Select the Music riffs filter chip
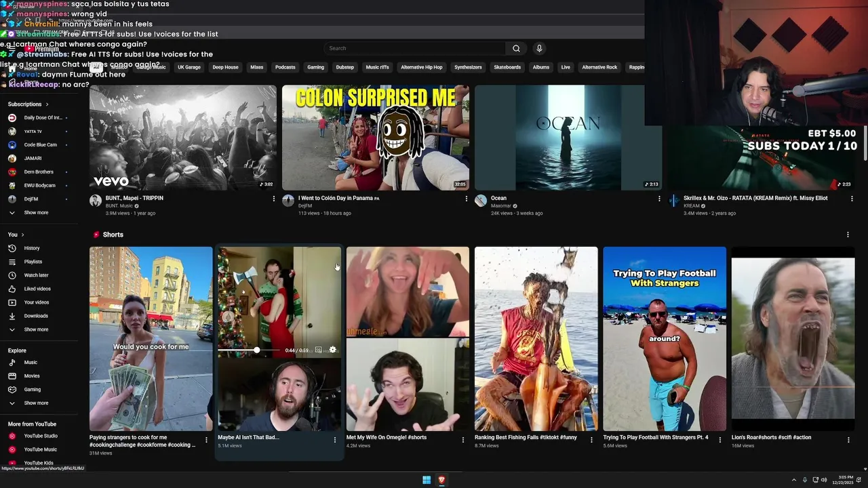868x488 pixels. 377,67
